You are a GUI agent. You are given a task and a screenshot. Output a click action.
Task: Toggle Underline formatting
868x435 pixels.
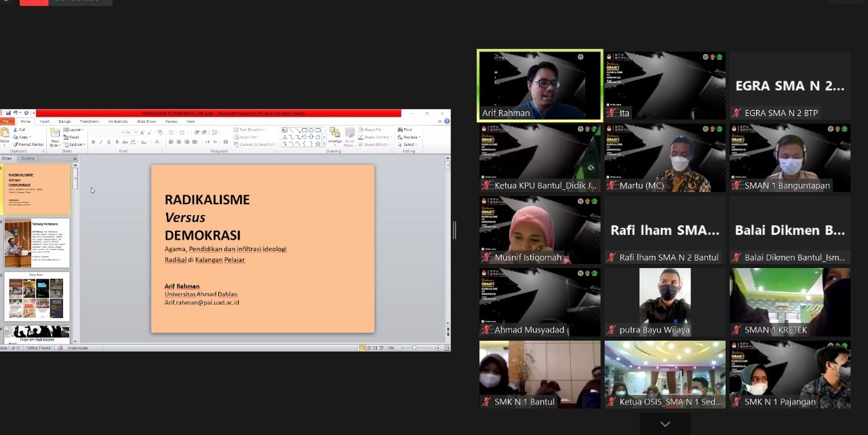coord(108,142)
